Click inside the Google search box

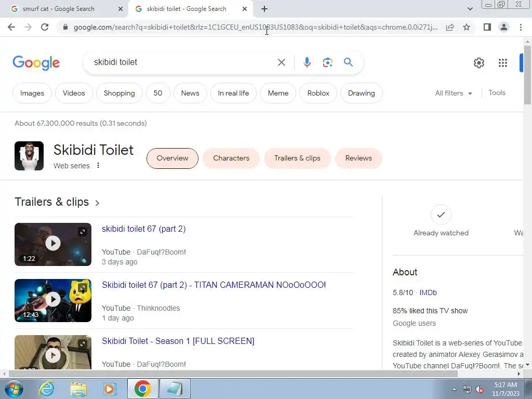[x=183, y=62]
